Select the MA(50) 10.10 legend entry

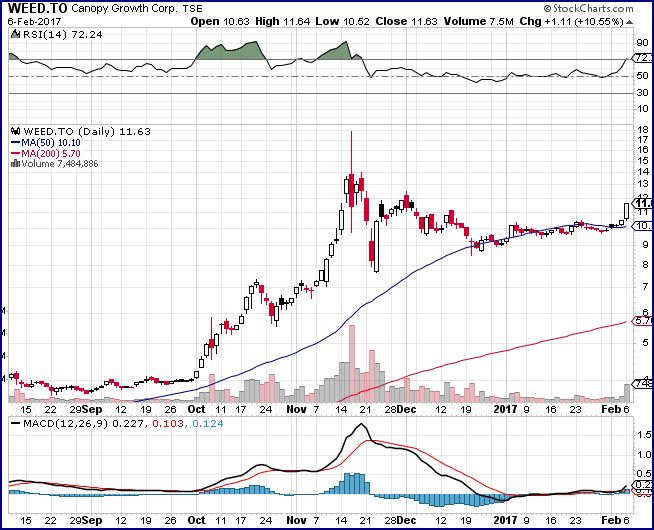coord(51,143)
